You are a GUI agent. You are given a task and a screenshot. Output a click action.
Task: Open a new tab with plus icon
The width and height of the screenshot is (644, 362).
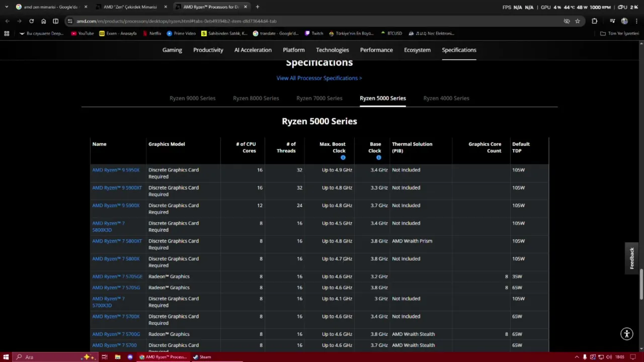(x=257, y=7)
